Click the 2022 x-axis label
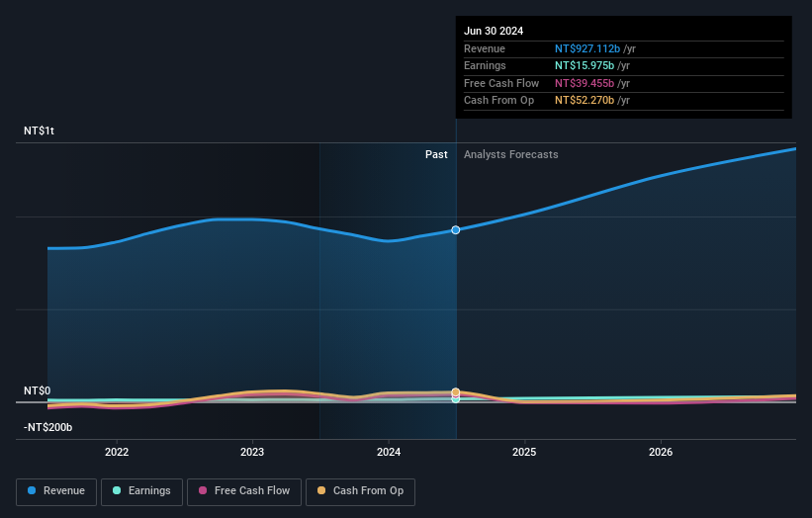The width and height of the screenshot is (812, 518). pos(117,452)
